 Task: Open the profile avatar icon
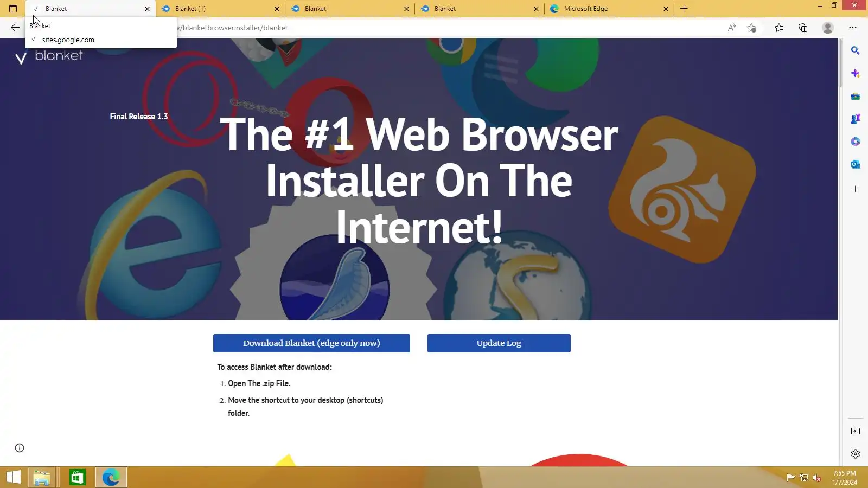click(828, 28)
